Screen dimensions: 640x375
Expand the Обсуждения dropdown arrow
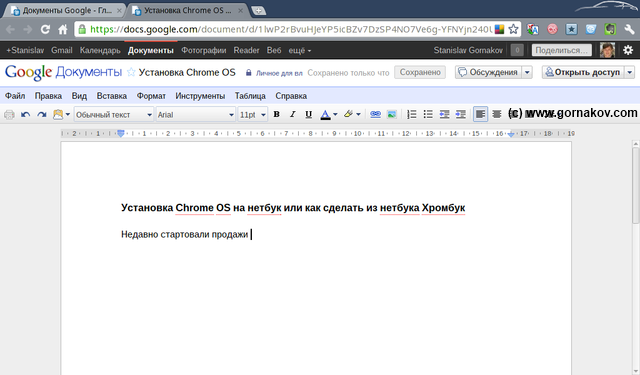click(527, 72)
